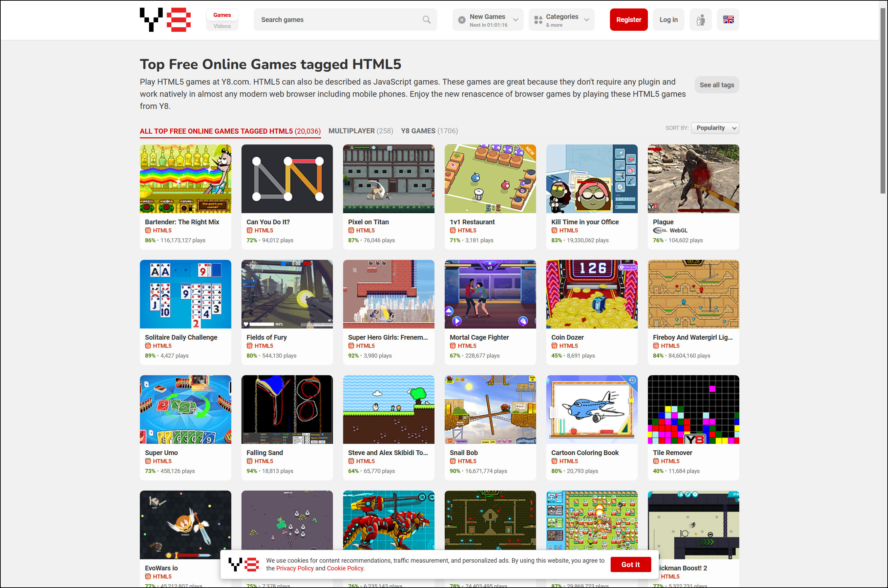Switch to the Multiplayer (258) tab
Viewport: 888px width, 588px height.
pyautogui.click(x=361, y=131)
